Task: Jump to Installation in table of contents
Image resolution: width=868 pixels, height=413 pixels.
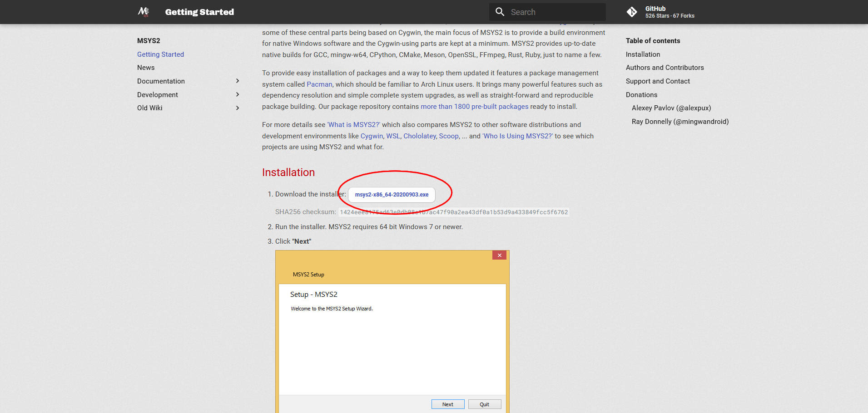Action: pos(643,54)
